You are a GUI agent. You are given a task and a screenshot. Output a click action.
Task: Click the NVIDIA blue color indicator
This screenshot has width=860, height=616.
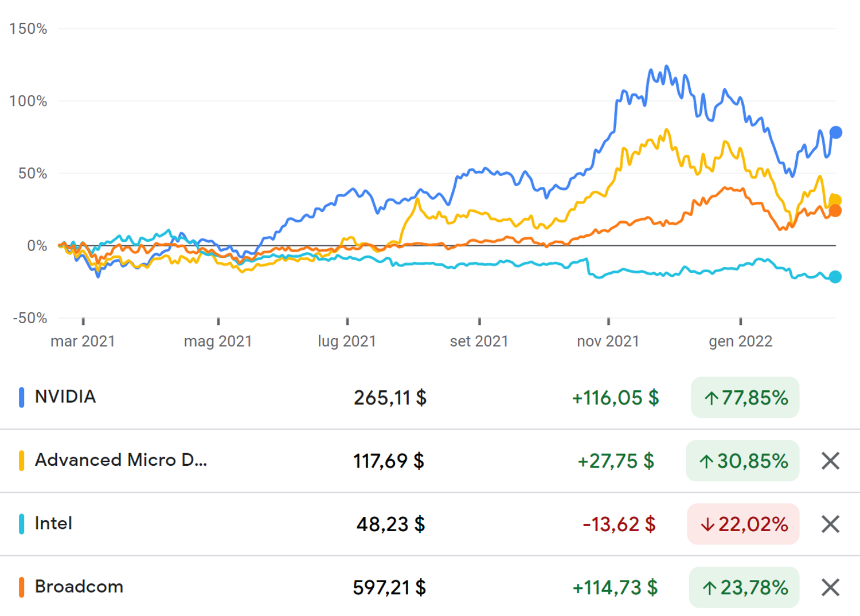pyautogui.click(x=21, y=397)
